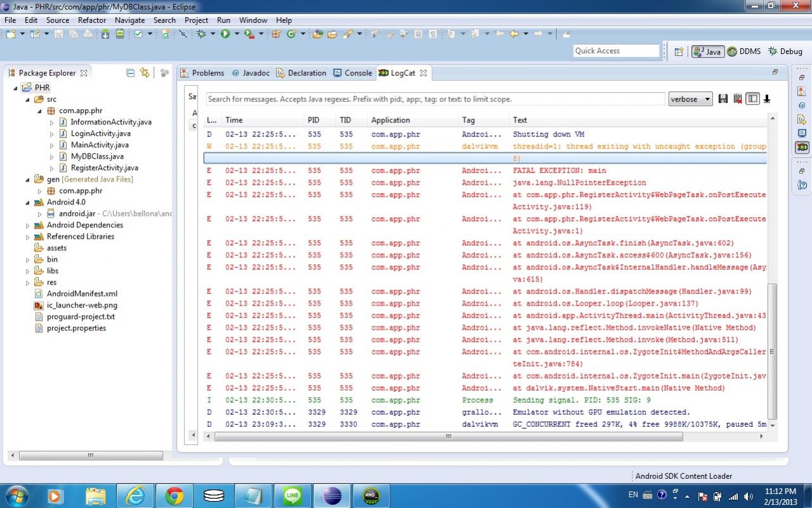Image resolution: width=812 pixels, height=508 pixels.
Task: Click the LogCat horizontal scrollbar
Action: [x=448, y=437]
